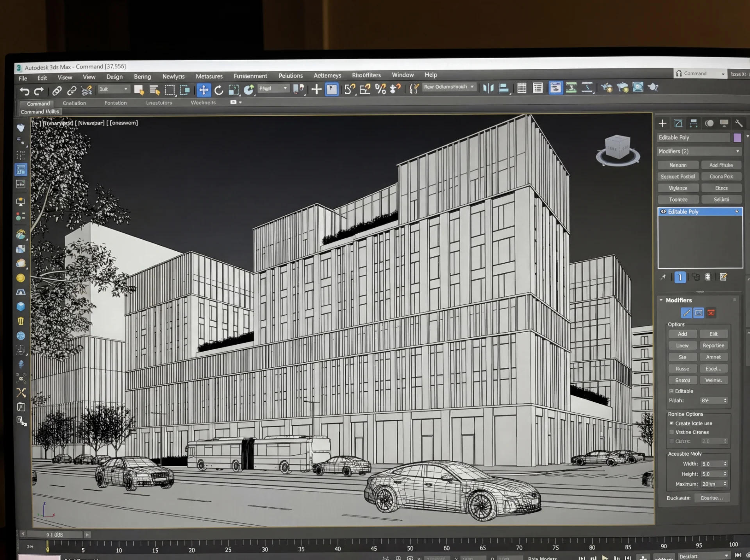Screen dimensions: 750x560
Task: Select the Rotate tool icon
Action: (219, 90)
